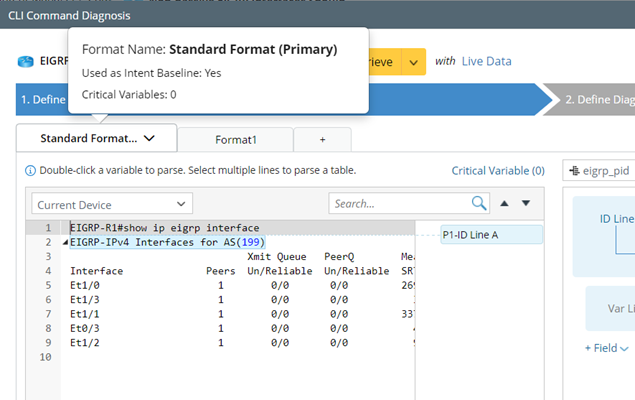Jump to previous search result arrow
The height and width of the screenshot is (400, 635).
click(x=504, y=204)
